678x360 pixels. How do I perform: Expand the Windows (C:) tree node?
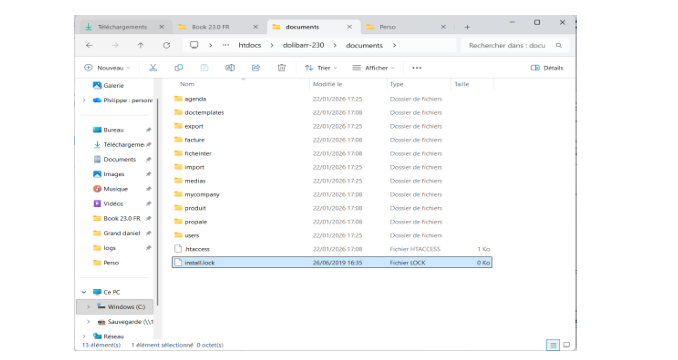click(x=89, y=307)
